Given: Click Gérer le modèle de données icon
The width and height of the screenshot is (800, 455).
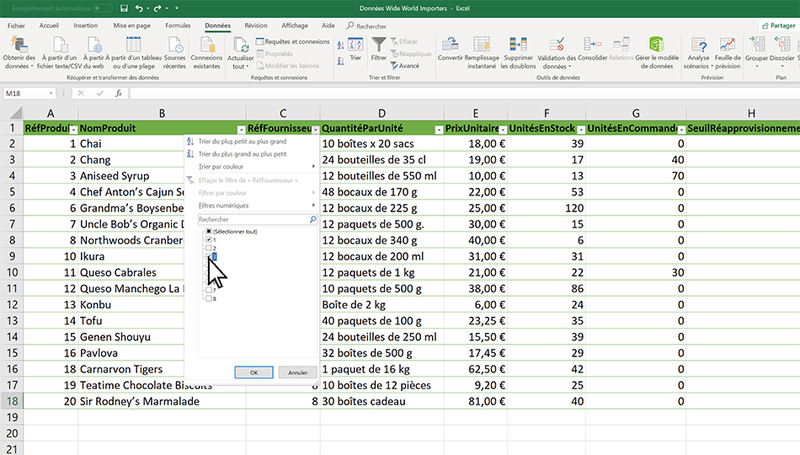Looking at the screenshot, I should 657,44.
